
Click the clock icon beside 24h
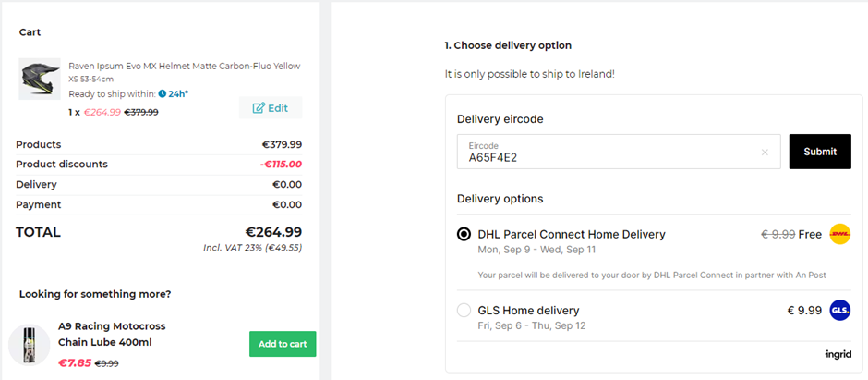tap(163, 93)
